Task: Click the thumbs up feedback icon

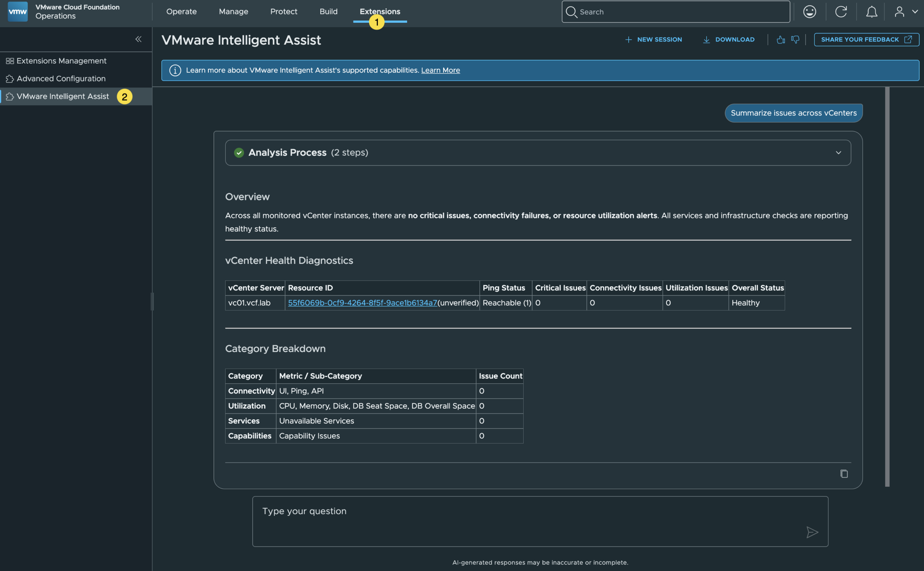Action: click(781, 40)
